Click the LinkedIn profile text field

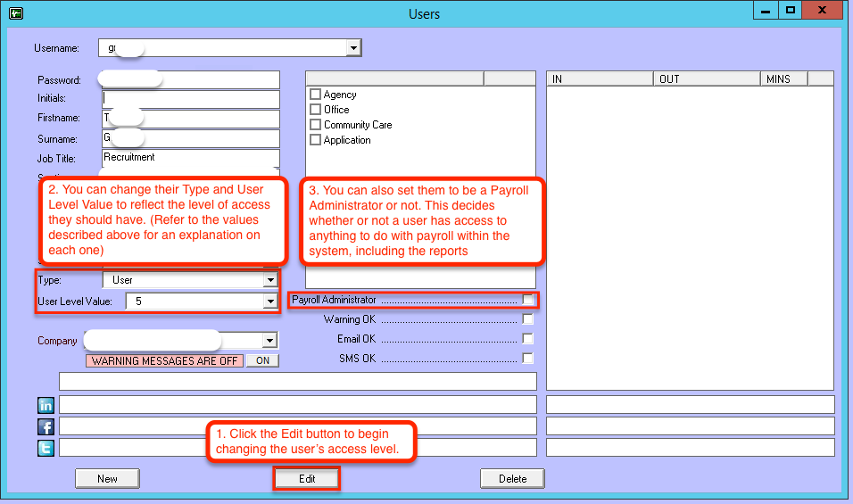pos(298,405)
